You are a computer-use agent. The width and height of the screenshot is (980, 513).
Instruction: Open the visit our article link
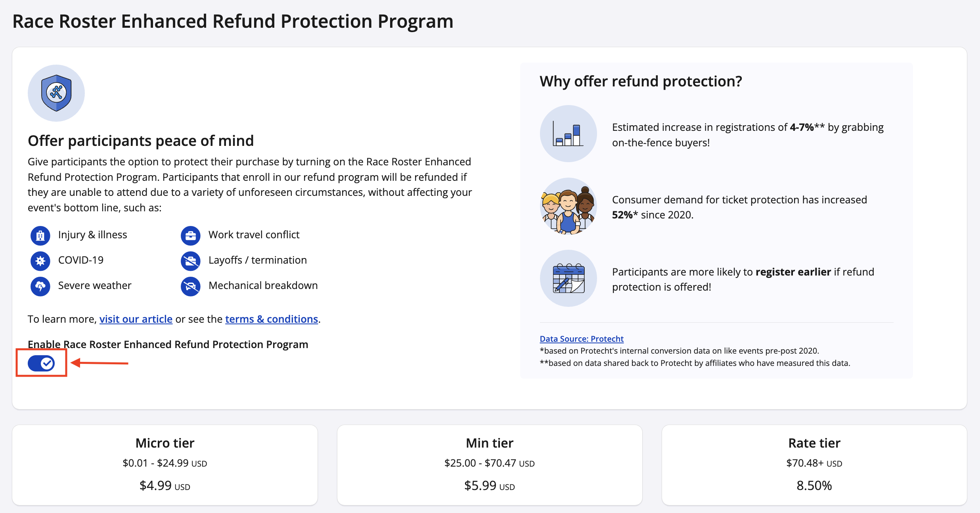point(136,319)
